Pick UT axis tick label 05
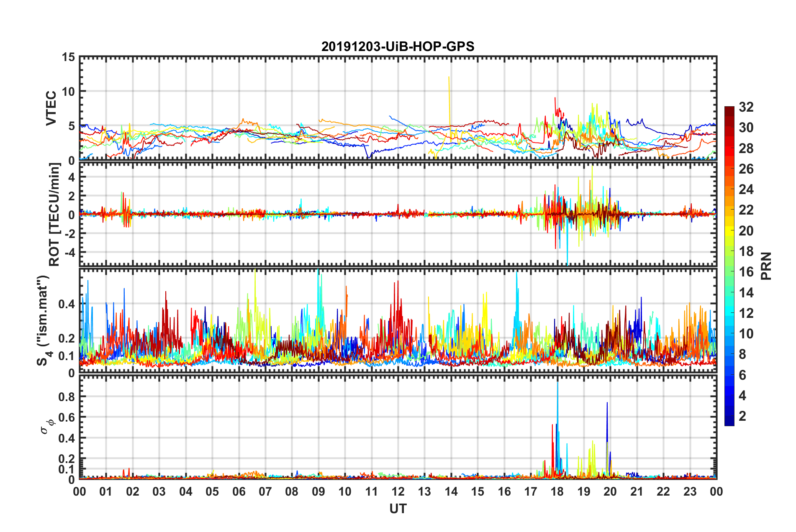This screenshot has width=796, height=532. point(212,491)
